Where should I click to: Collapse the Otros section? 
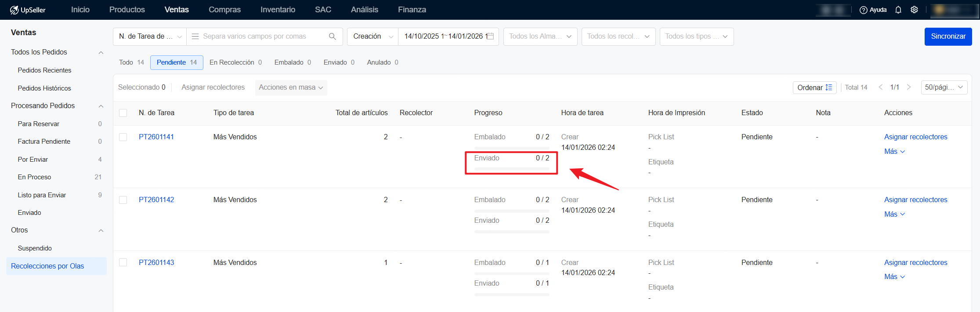coord(101,230)
